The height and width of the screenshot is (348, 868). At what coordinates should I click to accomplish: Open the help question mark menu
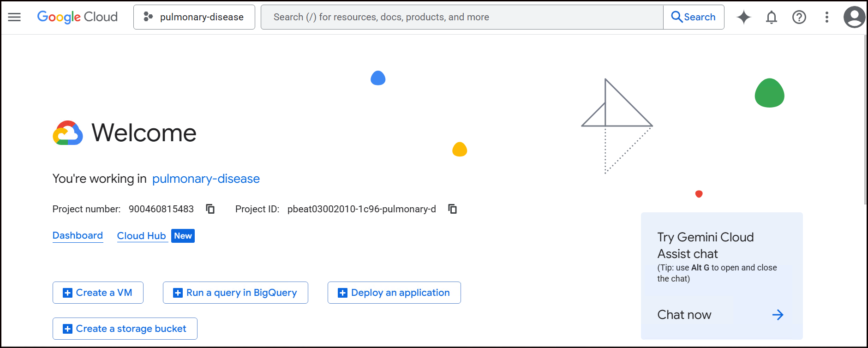pyautogui.click(x=799, y=17)
